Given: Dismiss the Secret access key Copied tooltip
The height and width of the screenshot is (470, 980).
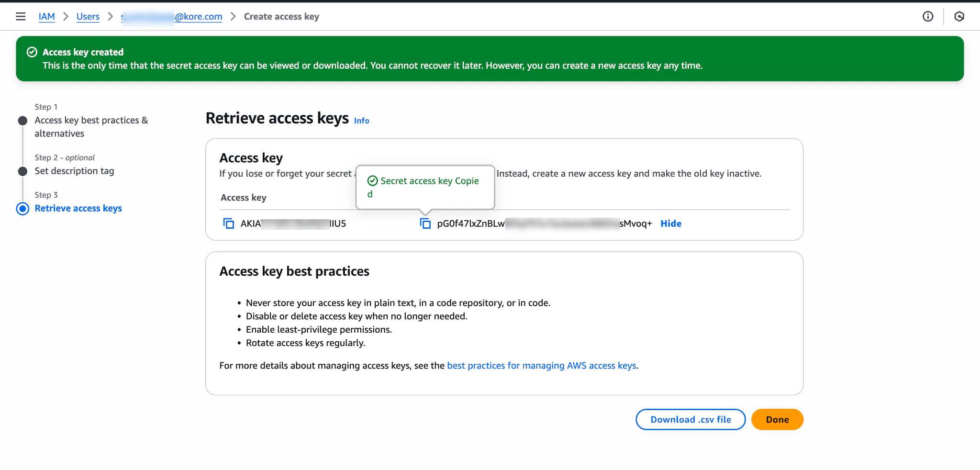Looking at the screenshot, I should (x=425, y=187).
